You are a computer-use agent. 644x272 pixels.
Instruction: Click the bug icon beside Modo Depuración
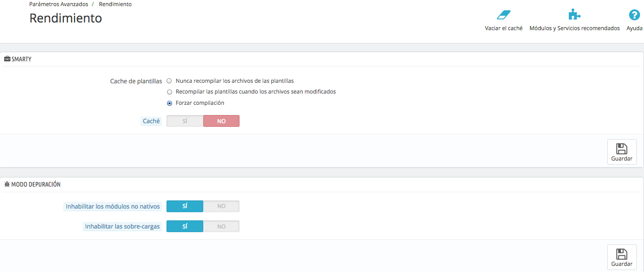coord(7,184)
